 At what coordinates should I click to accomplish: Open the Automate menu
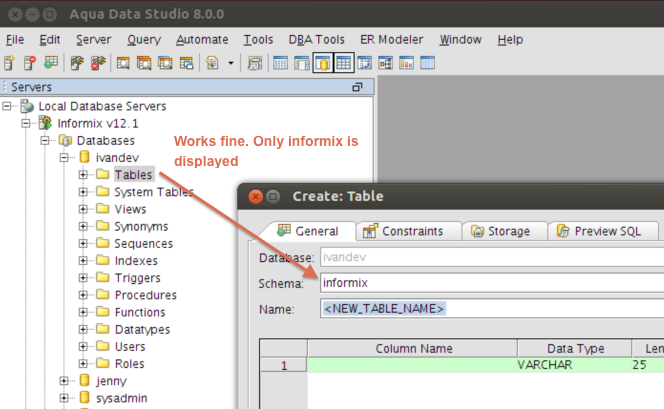point(202,39)
